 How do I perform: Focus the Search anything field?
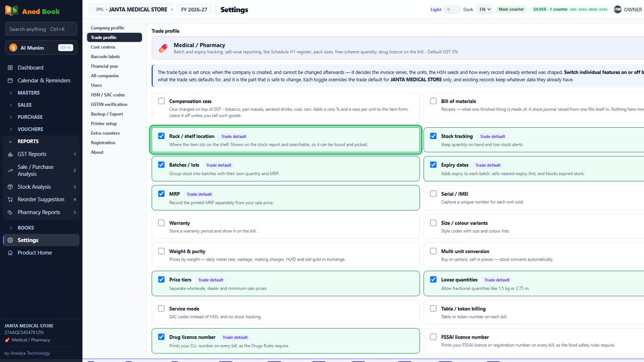pos(40,29)
